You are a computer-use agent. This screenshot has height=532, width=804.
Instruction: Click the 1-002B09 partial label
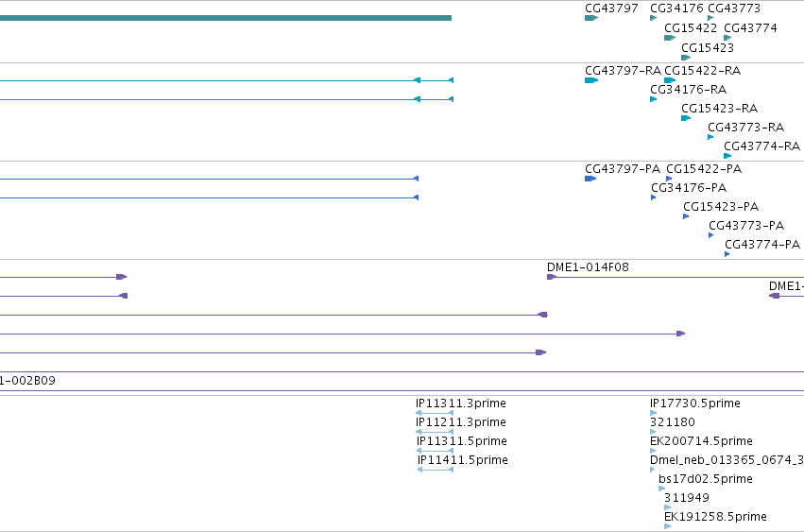tap(27, 381)
